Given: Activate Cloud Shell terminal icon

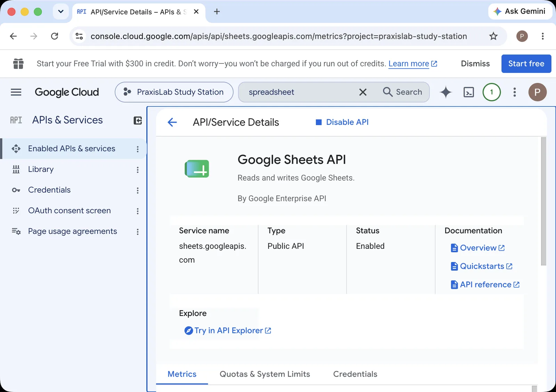Looking at the screenshot, I should point(469,92).
